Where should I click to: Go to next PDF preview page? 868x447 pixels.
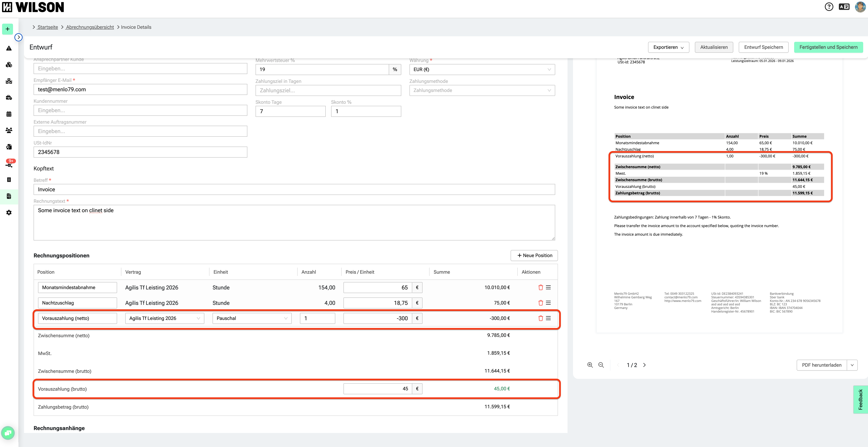point(645,365)
